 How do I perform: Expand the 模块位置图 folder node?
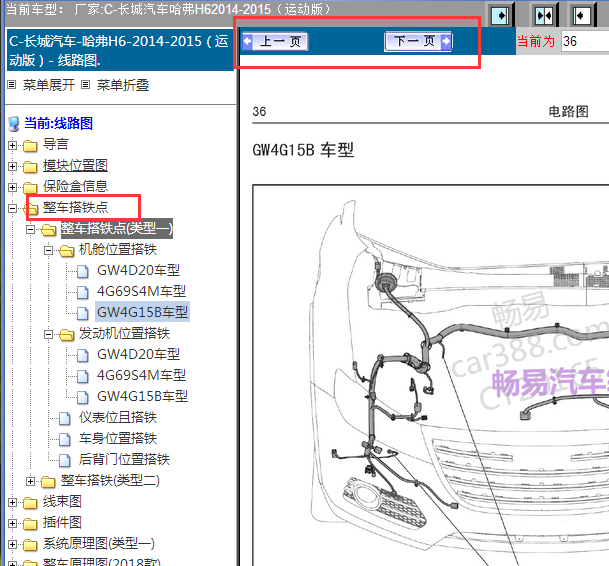(12, 166)
